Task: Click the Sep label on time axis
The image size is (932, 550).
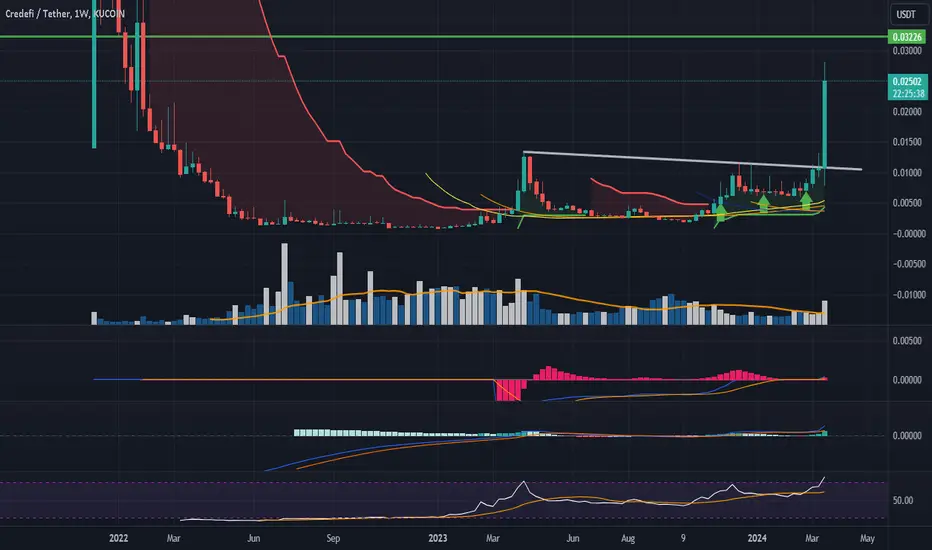Action: tap(333, 538)
